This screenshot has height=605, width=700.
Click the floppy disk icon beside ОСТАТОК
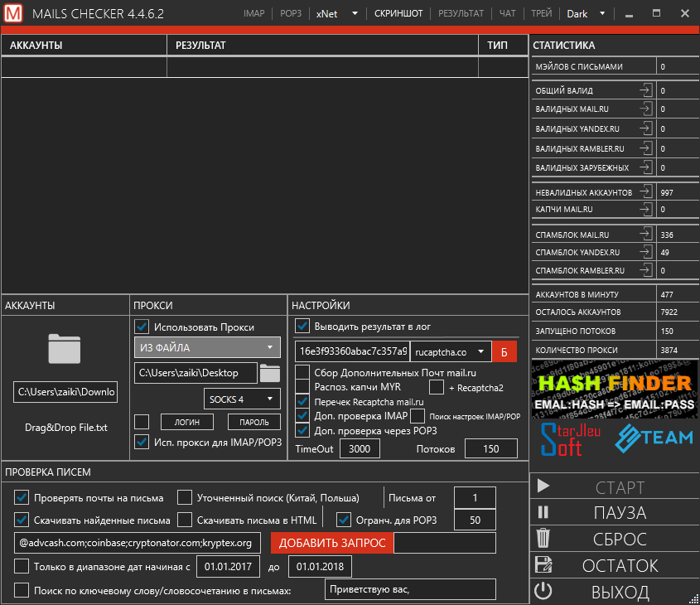543,565
